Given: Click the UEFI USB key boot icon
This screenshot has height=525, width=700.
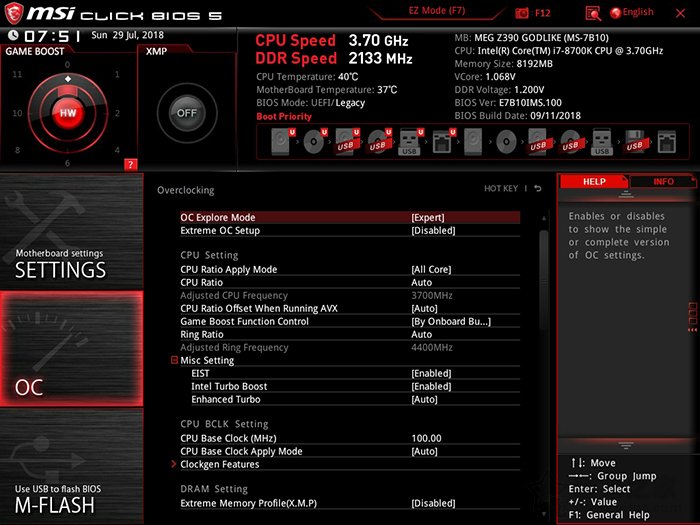Looking at the screenshot, I should pos(410,142).
